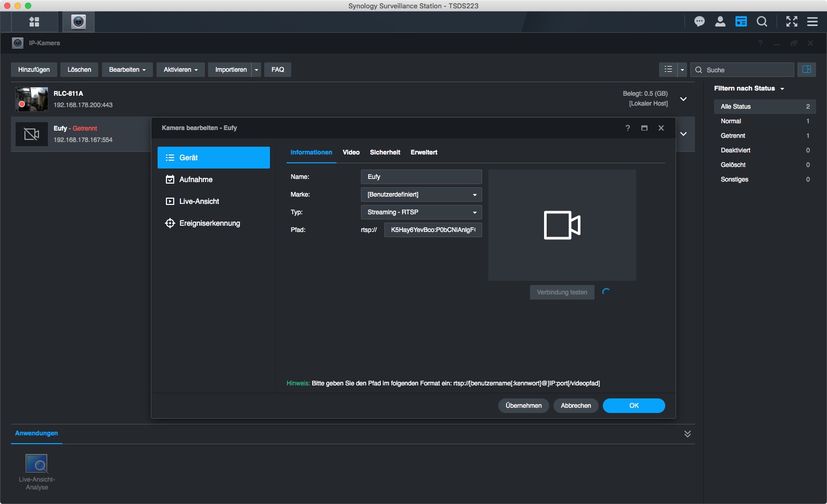827x504 pixels.
Task: Open the Bearbeiten dropdown button
Action: click(127, 70)
